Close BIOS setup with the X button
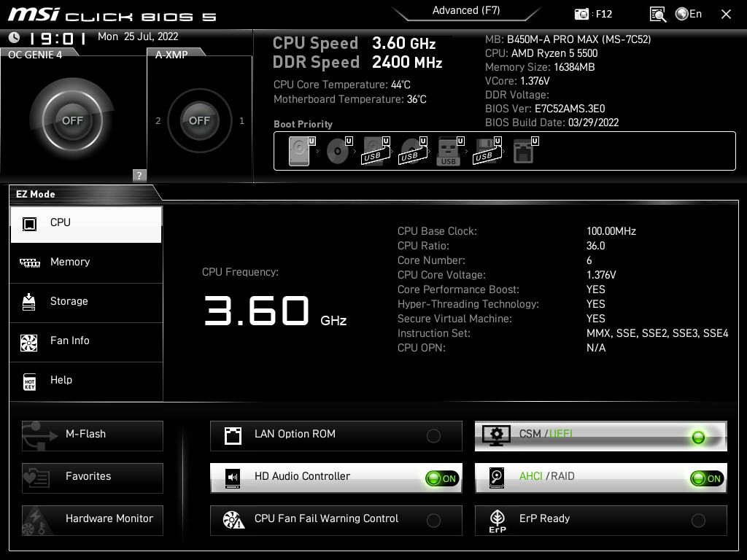 tap(726, 15)
